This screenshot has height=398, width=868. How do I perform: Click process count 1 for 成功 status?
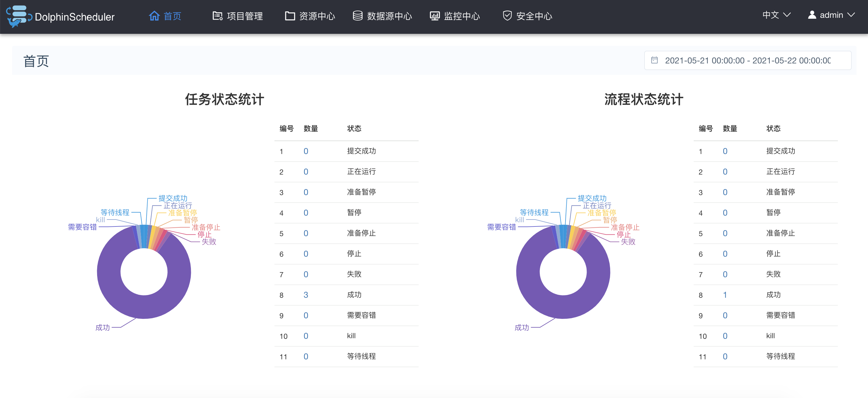click(724, 295)
